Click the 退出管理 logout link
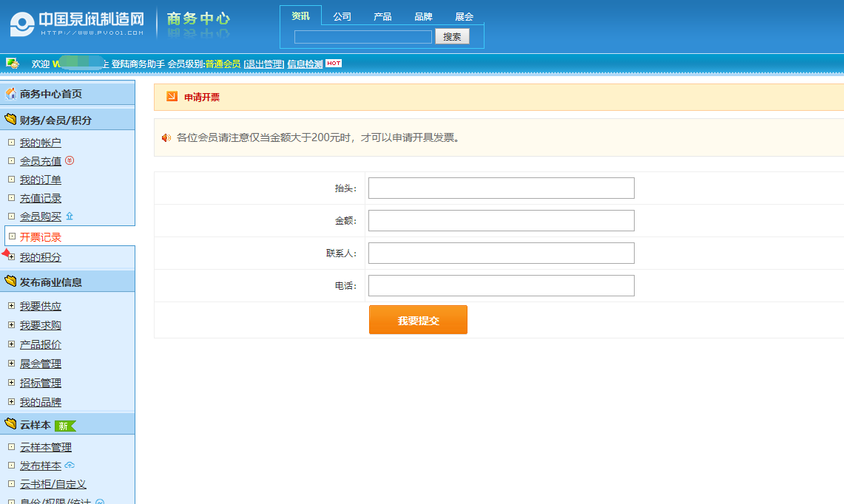The height and width of the screenshot is (504, 844). click(264, 64)
